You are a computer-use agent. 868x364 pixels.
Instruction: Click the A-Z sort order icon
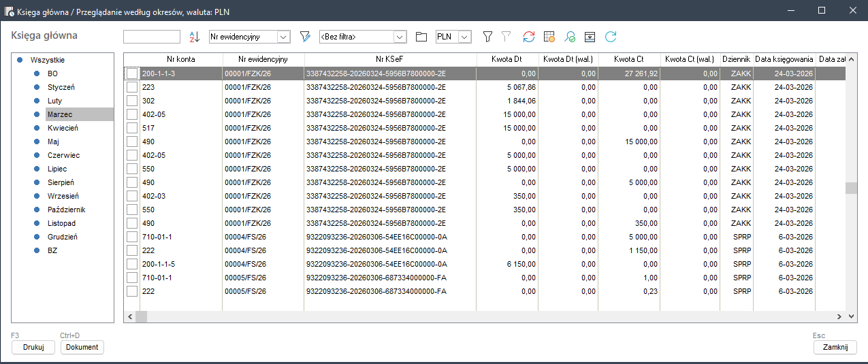(x=194, y=37)
